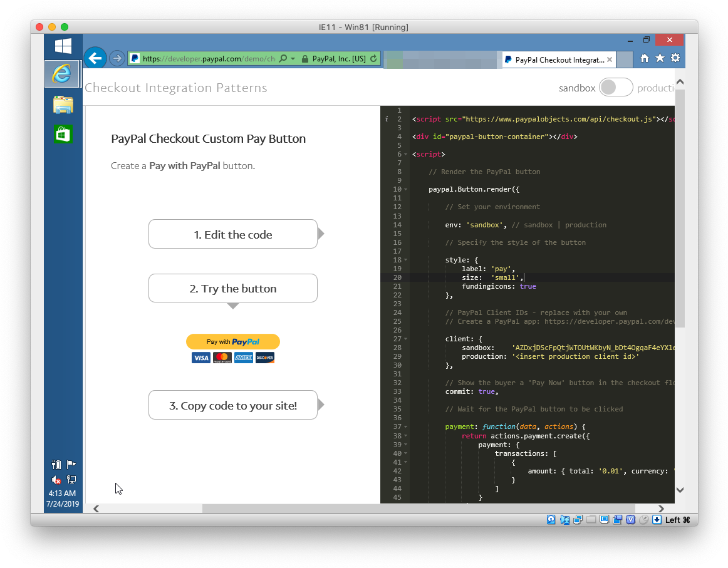This screenshot has width=728, height=568.
Task: Collapse the payment function fold at line 37
Action: point(406,426)
